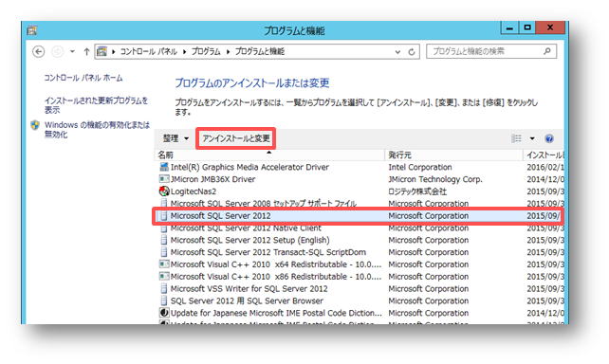
Task: Click the Intel Corporation publisher cell
Action: coord(420,167)
